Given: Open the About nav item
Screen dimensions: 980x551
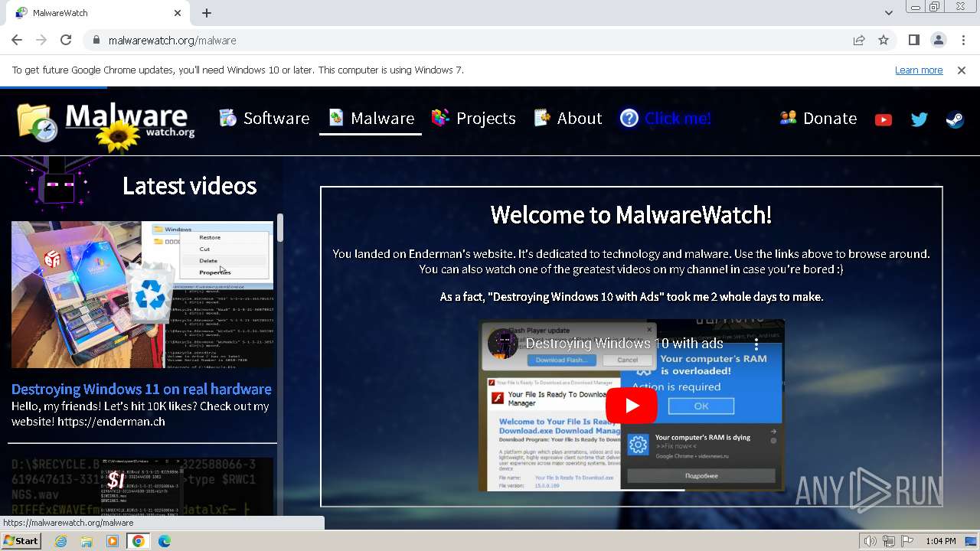Looking at the screenshot, I should coord(567,119).
